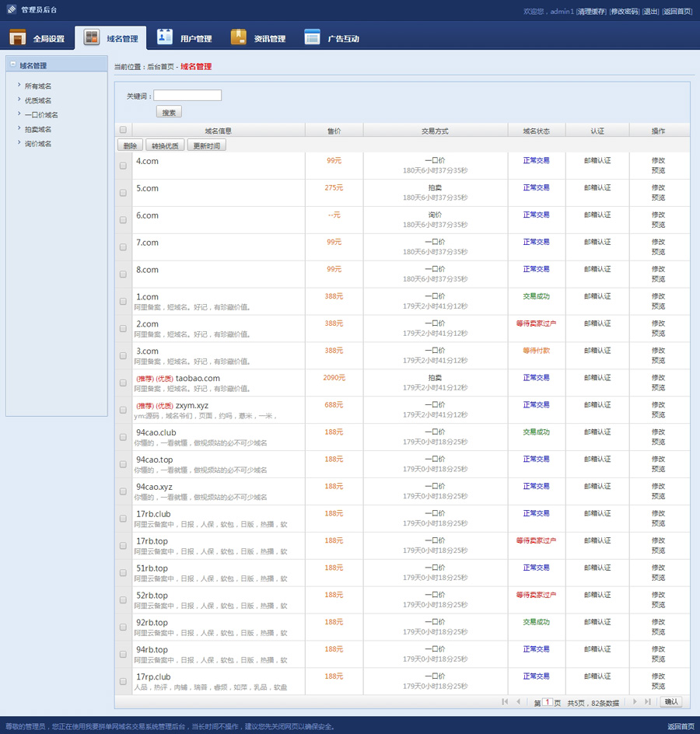This screenshot has height=734, width=700.
Task: Click the 域名管理 tab icon
Action: pyautogui.click(x=92, y=38)
